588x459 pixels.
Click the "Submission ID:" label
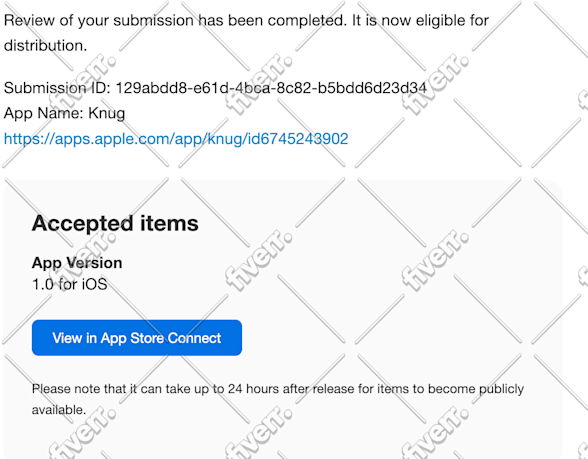pos(57,88)
